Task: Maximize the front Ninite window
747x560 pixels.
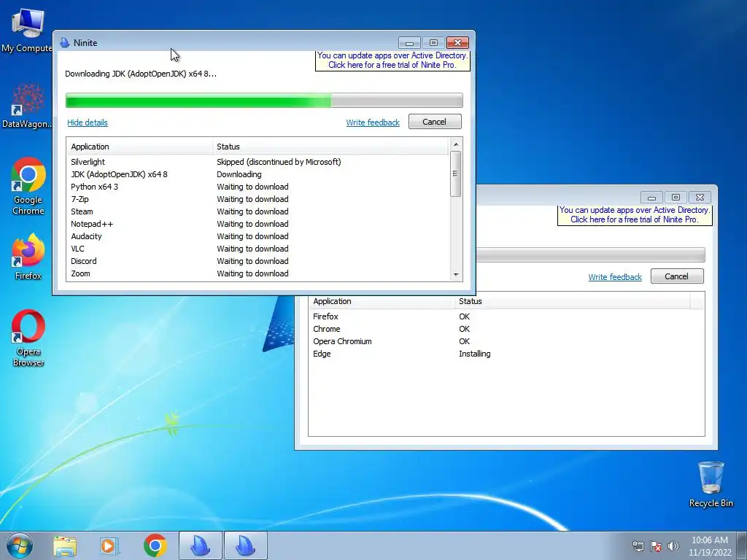Action: point(433,43)
